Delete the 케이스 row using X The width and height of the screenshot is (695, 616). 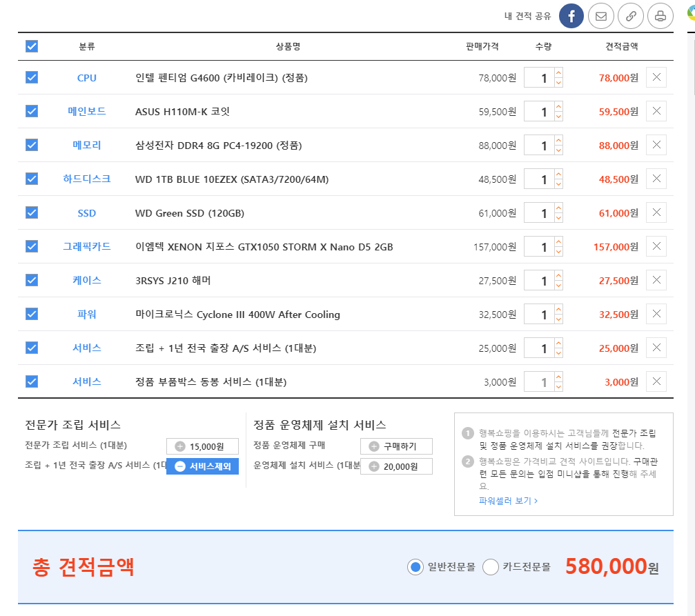[656, 280]
